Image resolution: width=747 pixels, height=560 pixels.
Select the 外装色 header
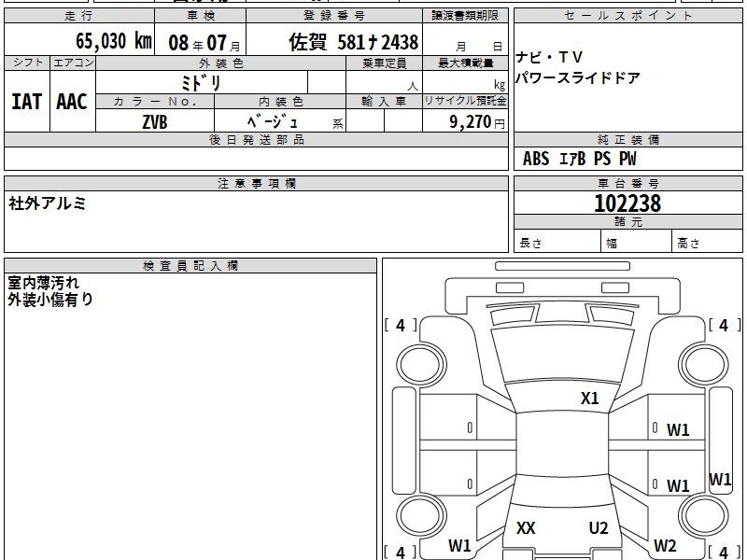click(x=221, y=63)
